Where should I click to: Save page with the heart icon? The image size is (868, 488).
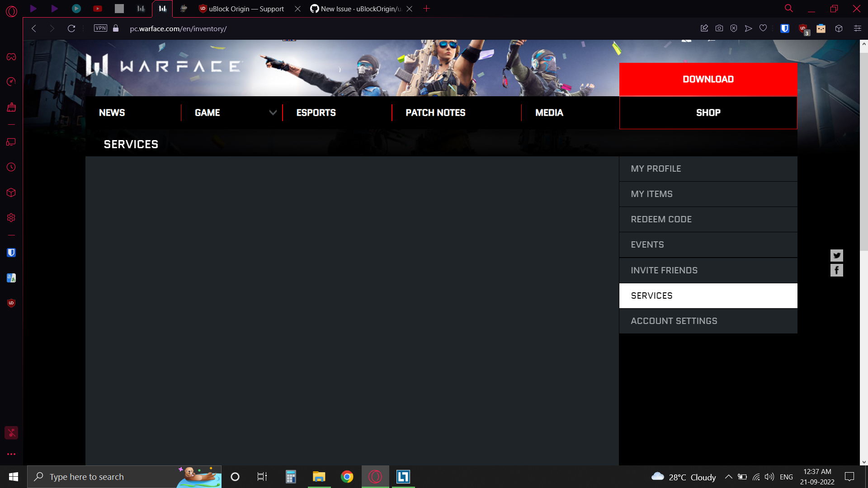(763, 28)
